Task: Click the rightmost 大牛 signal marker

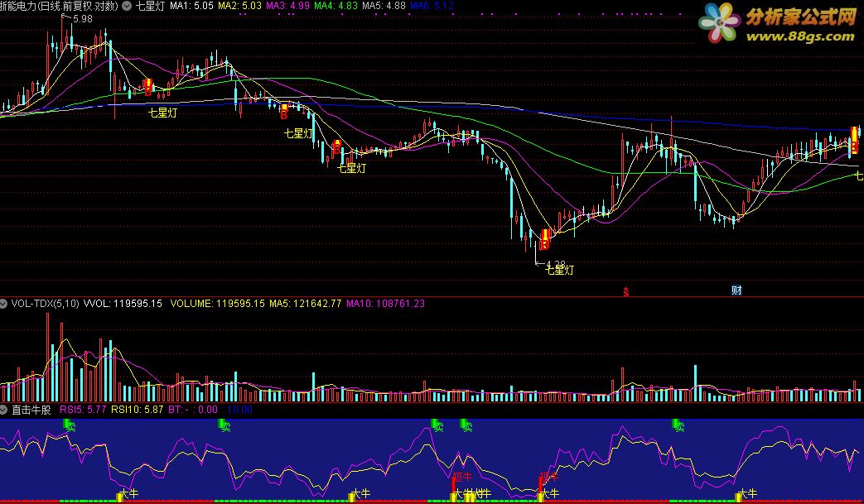Action: click(746, 494)
